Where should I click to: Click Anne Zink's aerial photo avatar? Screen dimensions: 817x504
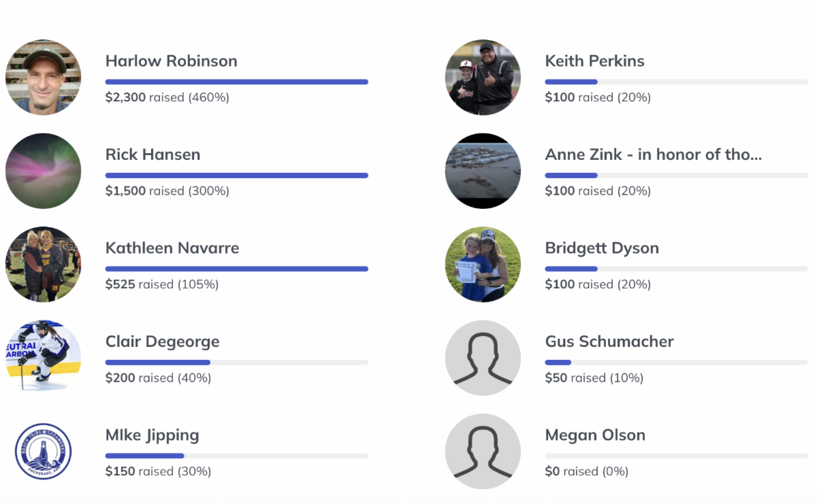[483, 171]
